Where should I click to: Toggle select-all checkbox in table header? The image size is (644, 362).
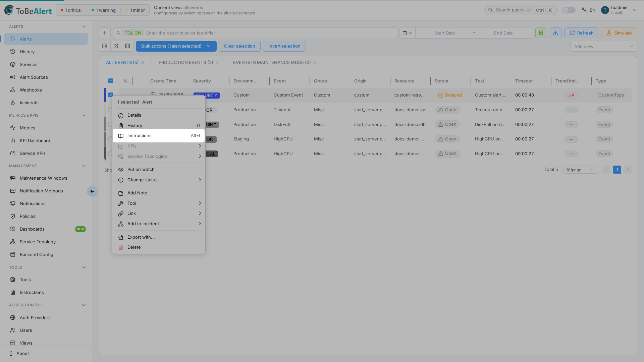[x=111, y=81]
